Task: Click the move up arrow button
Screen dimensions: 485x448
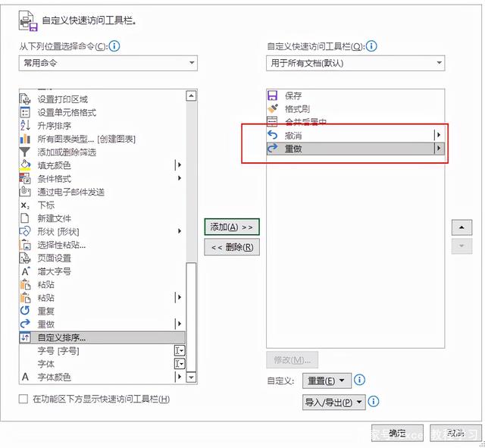Action: (x=462, y=227)
